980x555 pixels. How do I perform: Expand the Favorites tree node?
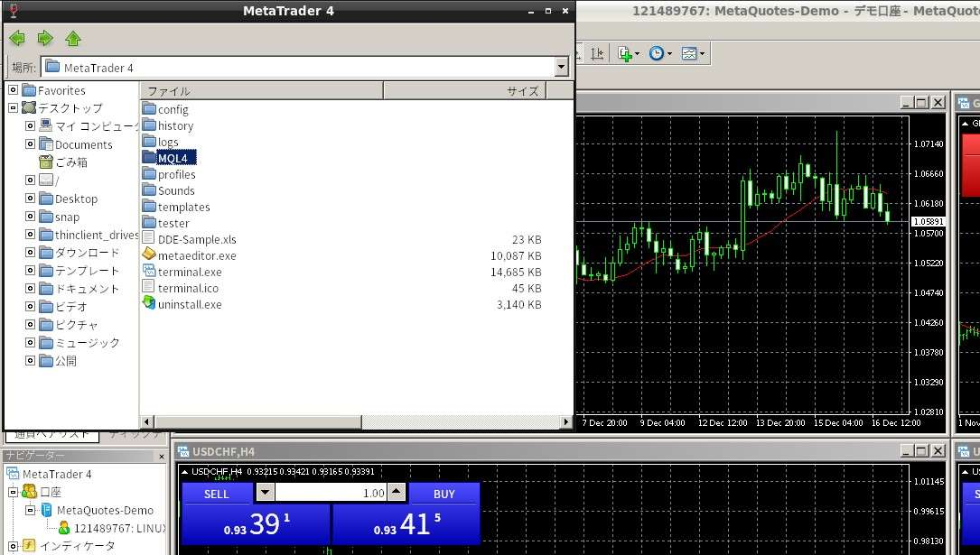[x=13, y=90]
